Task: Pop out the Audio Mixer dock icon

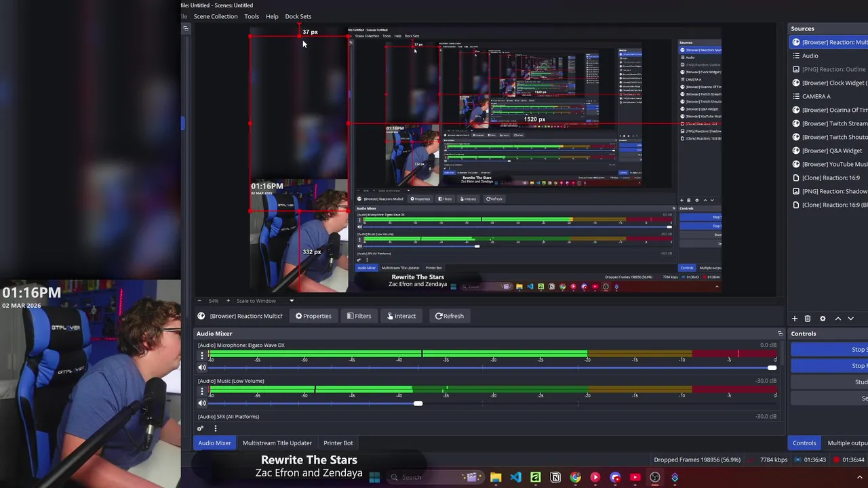Action: coord(780,333)
